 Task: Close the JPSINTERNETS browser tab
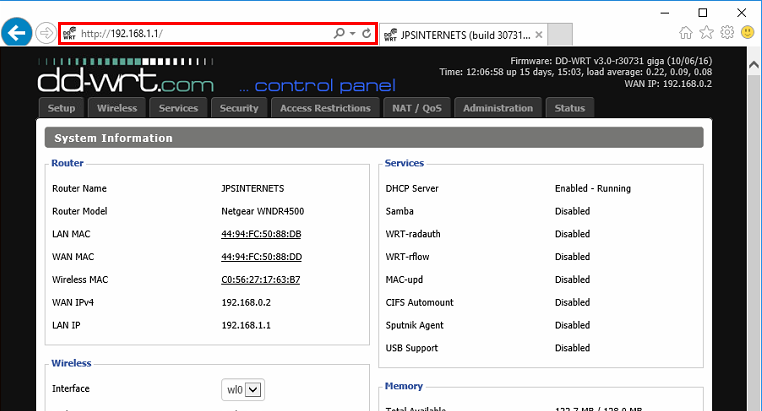tap(539, 35)
